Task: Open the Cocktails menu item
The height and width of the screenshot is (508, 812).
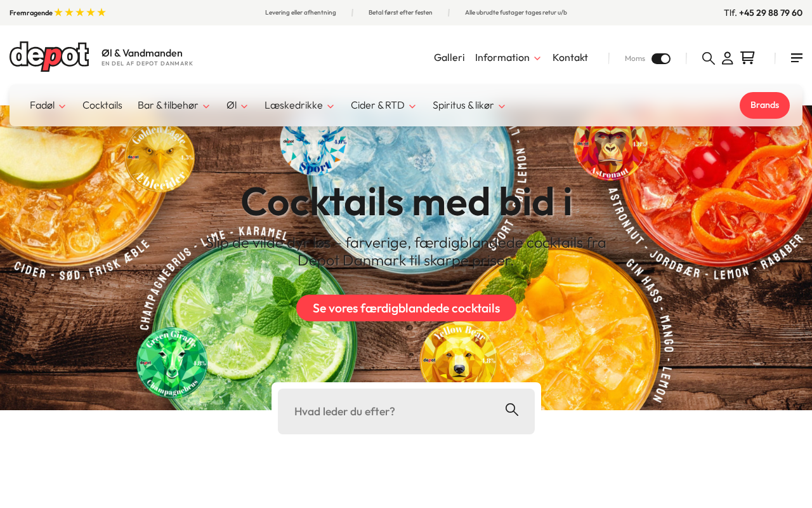Action: coord(102,105)
